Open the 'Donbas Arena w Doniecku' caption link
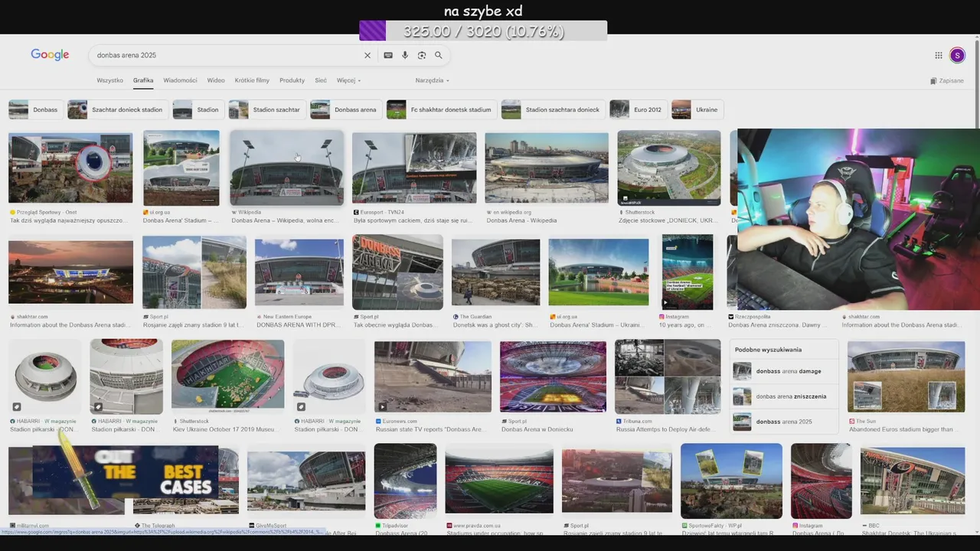Screen dimensions: 980x551 (537, 429)
